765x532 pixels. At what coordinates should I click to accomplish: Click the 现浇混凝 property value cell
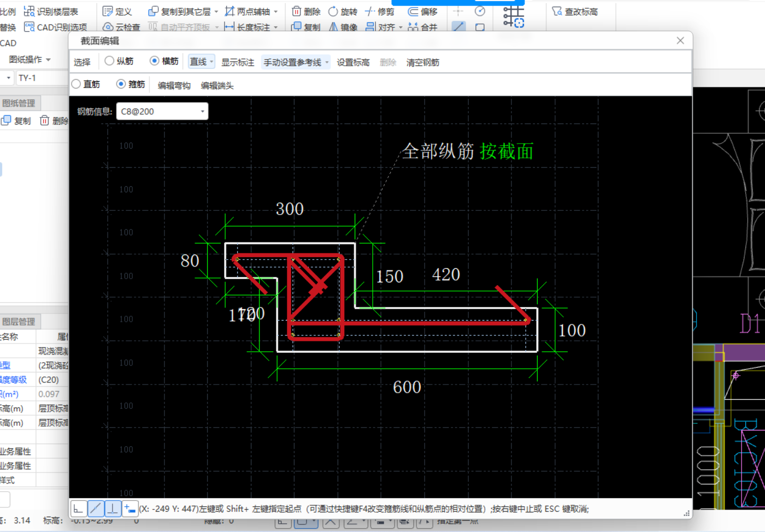(52, 351)
